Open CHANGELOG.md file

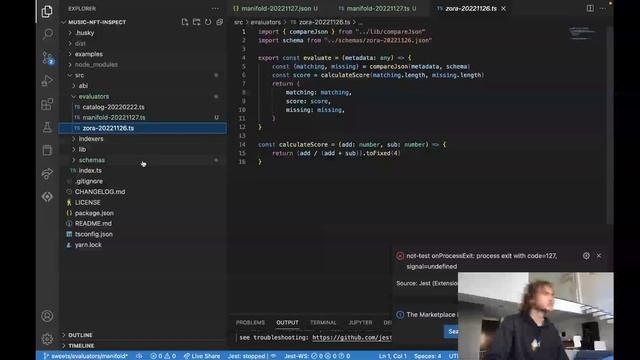[x=100, y=192]
